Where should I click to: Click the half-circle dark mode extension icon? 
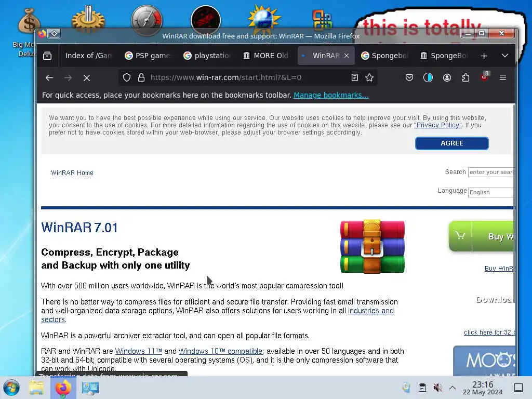(428, 78)
